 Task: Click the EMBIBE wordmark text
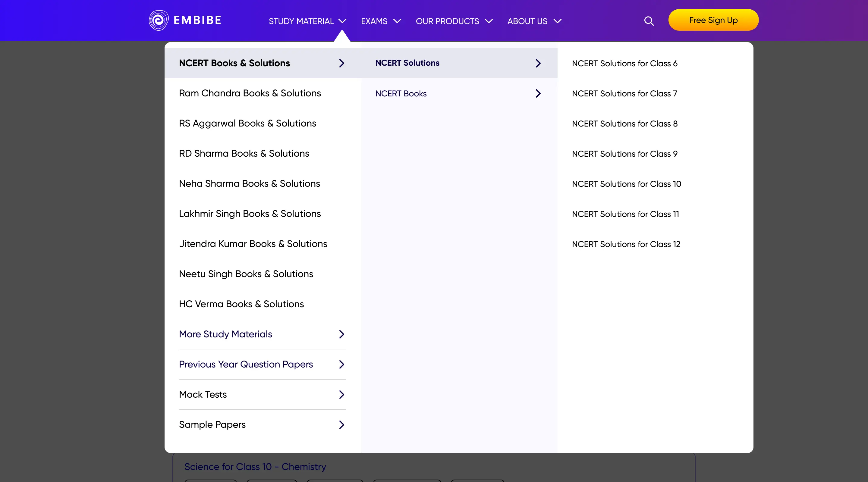tap(197, 20)
